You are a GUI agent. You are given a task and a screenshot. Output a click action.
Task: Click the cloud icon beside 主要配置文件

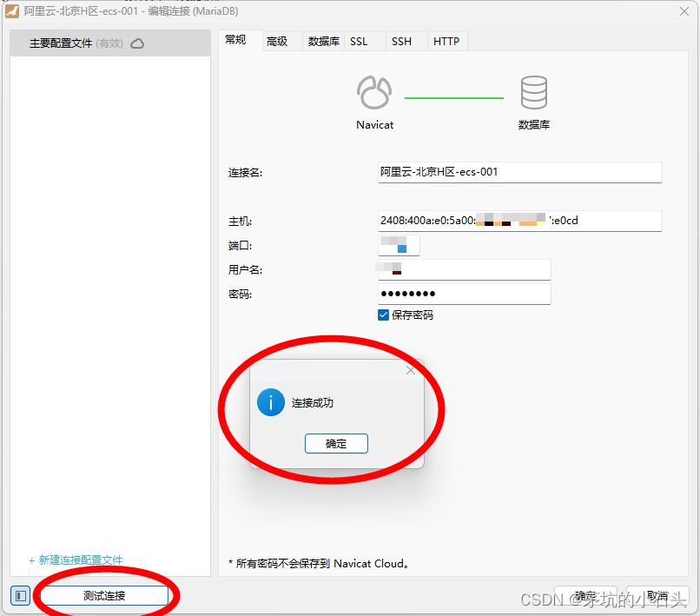pyautogui.click(x=137, y=43)
